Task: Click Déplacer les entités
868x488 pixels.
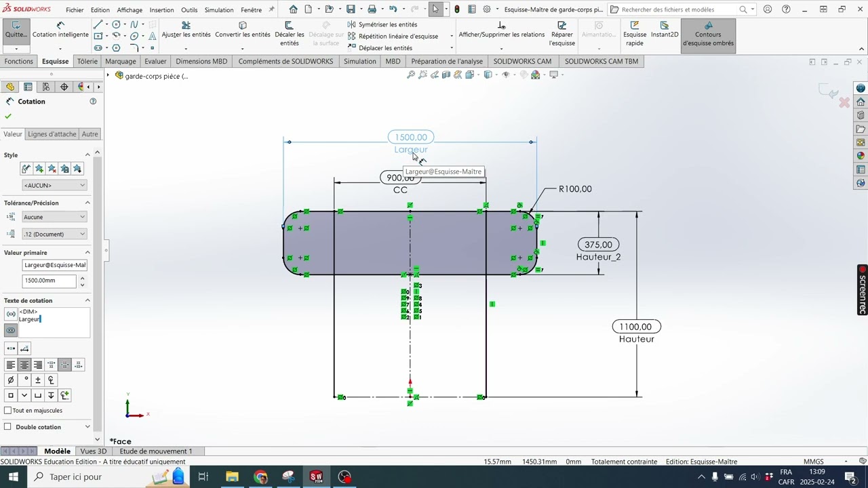Action: click(380, 48)
